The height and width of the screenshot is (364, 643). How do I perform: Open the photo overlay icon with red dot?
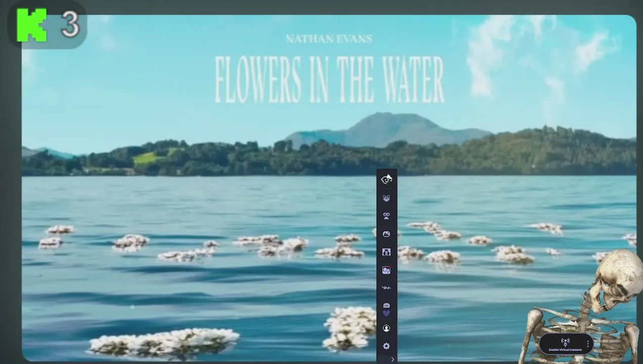[x=386, y=270]
